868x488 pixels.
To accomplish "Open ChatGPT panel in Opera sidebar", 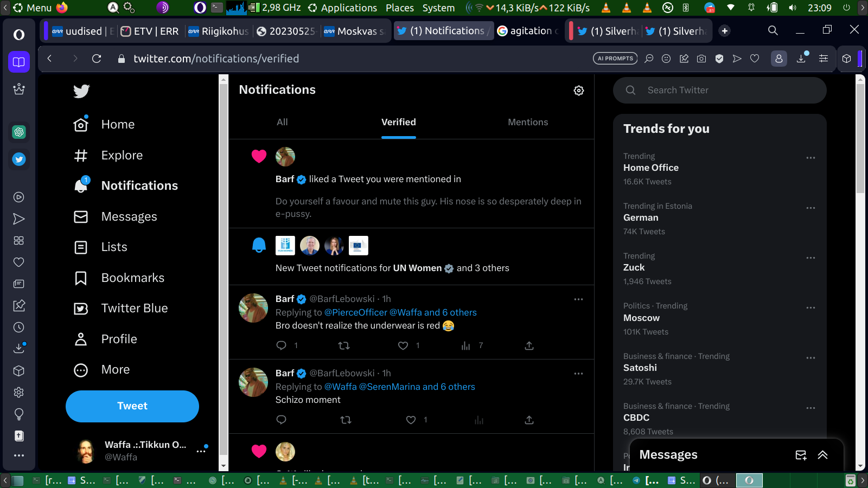I will coord(19,132).
